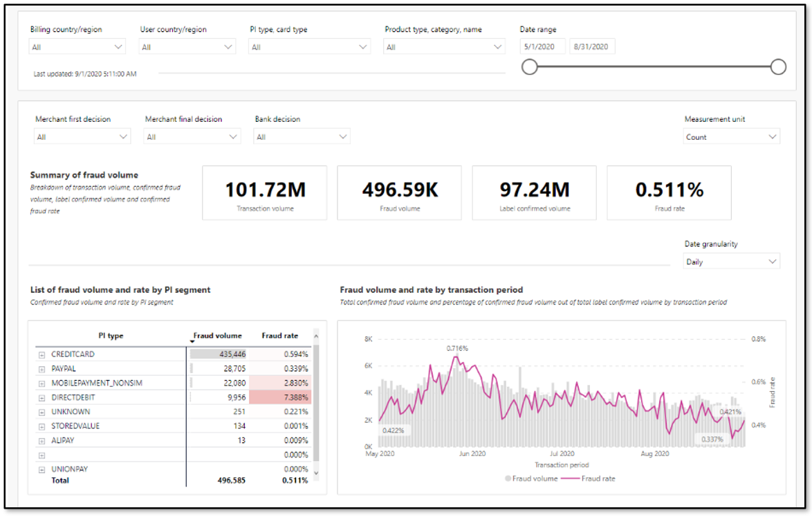Expand the PAYPAL row details
This screenshot has height=517, width=812.
tap(42, 369)
